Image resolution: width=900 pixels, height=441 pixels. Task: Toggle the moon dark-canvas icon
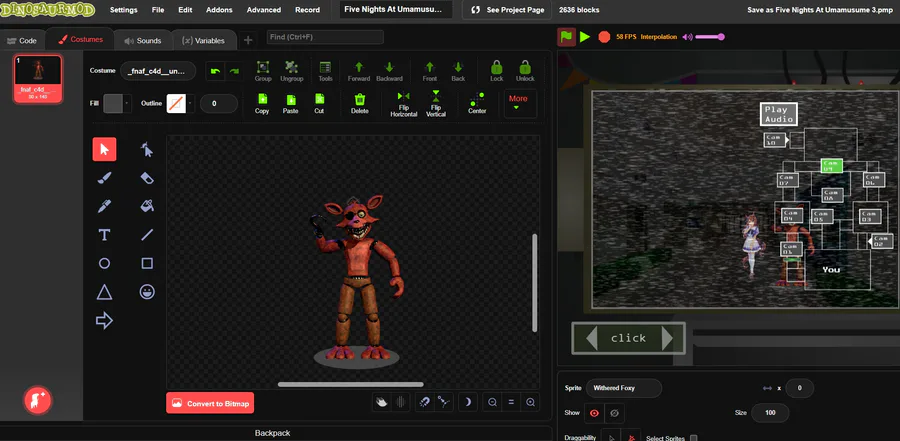(x=467, y=403)
